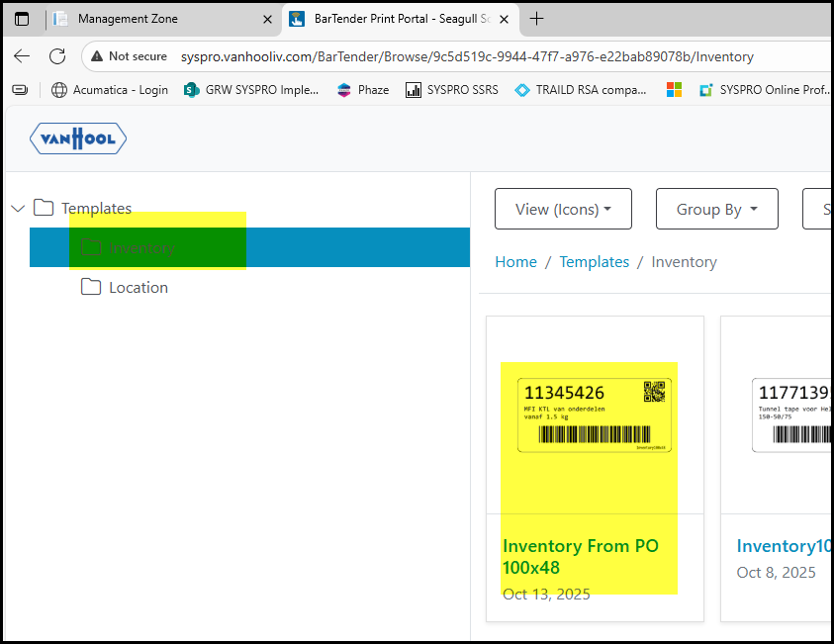This screenshot has height=644, width=834.
Task: Open the GRW SYSPRO Imple... bookmark
Action: 251,90
